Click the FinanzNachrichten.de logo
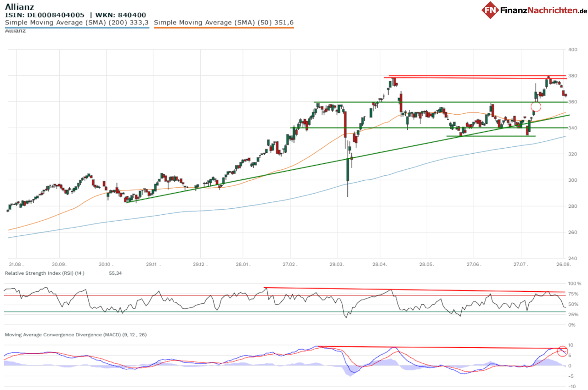 coord(534,10)
